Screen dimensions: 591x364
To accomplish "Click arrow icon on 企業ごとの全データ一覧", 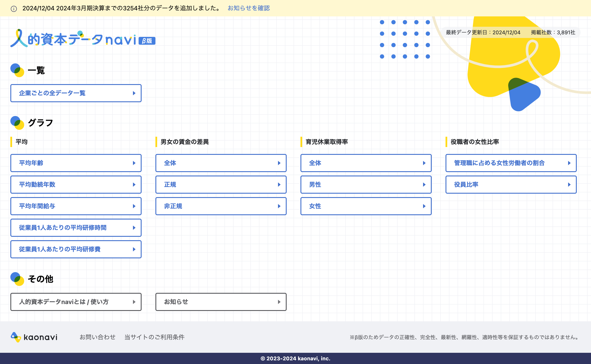I will (x=134, y=93).
